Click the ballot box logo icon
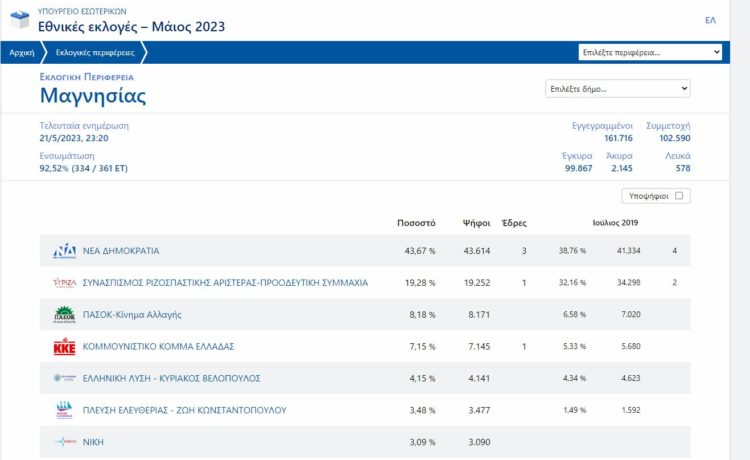 click(x=18, y=20)
